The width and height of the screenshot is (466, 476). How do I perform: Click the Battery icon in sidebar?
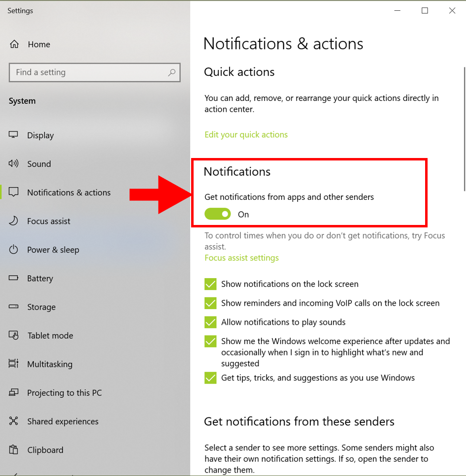[13, 278]
